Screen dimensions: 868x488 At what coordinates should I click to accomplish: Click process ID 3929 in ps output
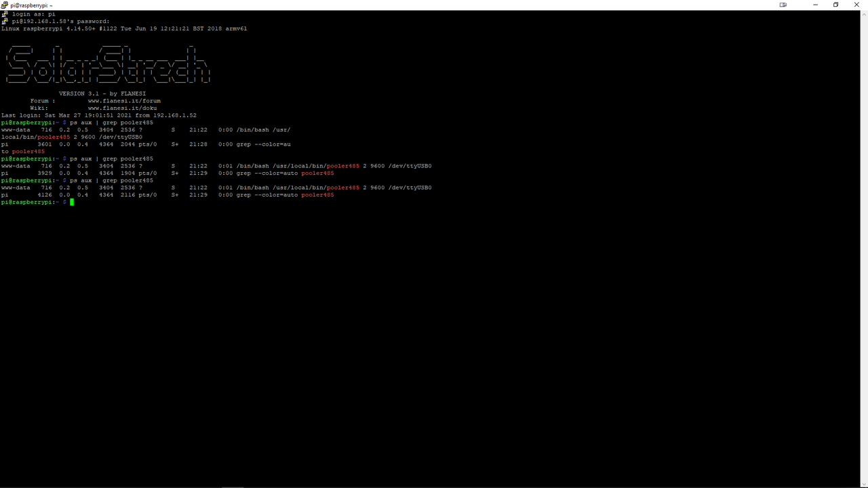(x=45, y=173)
